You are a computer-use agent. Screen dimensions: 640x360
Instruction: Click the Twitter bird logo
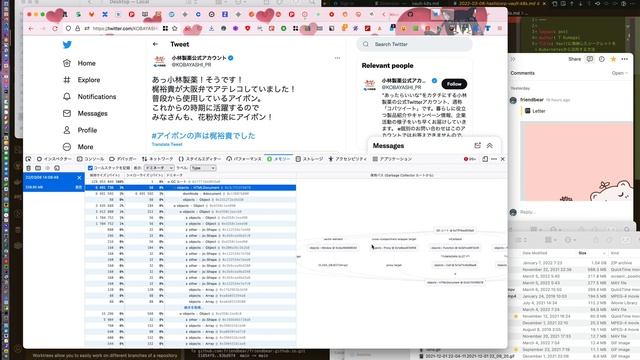pyautogui.click(x=67, y=44)
